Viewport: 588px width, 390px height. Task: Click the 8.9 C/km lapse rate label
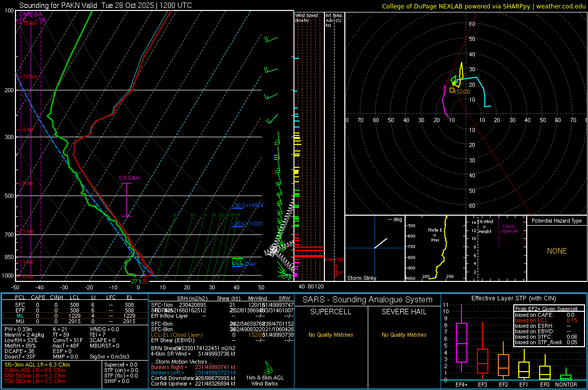pos(129,178)
